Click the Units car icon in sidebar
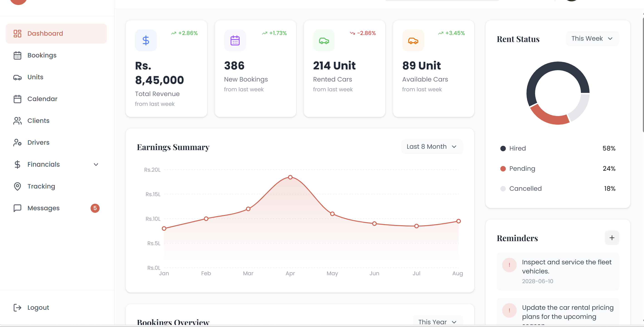 (x=17, y=77)
